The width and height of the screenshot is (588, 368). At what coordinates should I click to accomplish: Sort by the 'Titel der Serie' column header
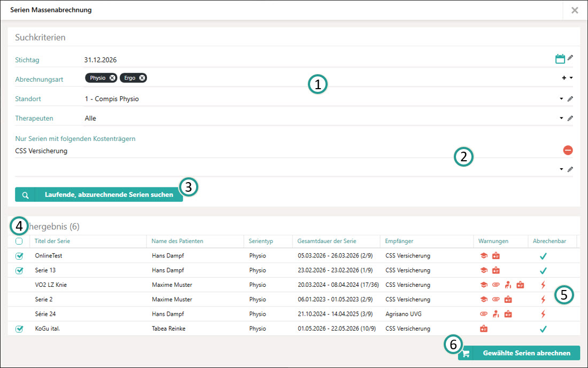click(x=52, y=241)
